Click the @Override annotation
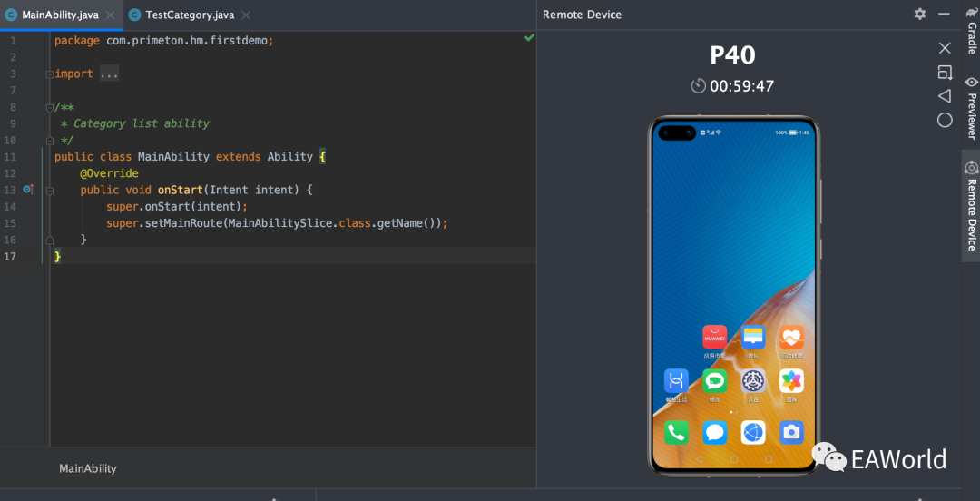 [109, 173]
